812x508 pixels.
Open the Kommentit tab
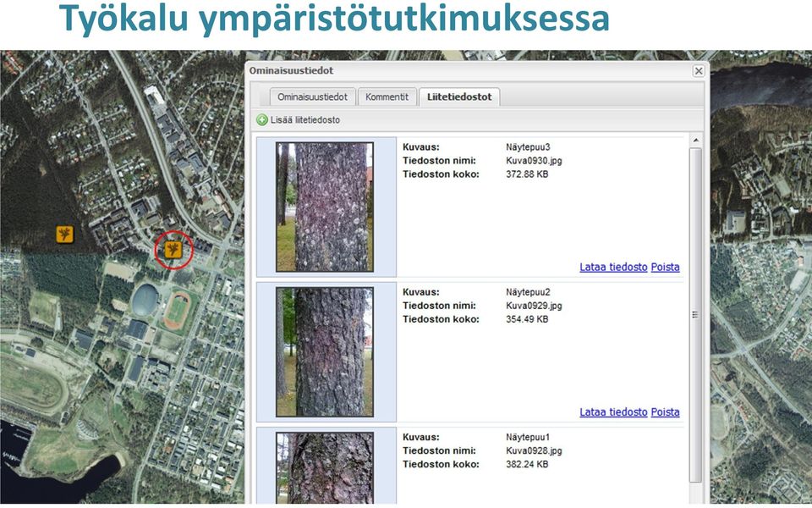pyautogui.click(x=387, y=97)
